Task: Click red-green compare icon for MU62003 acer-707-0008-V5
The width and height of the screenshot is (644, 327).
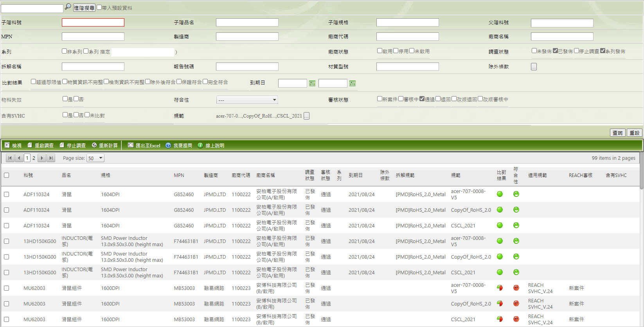Action: click(x=500, y=288)
